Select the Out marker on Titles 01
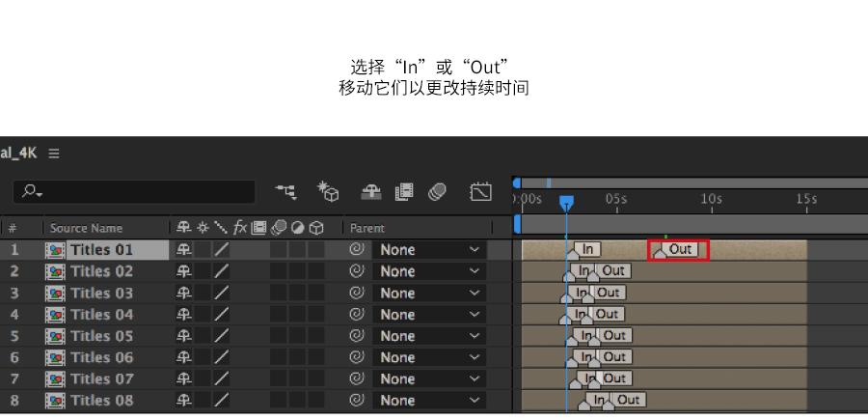Viewport: 868px width, 420px height. 680,249
